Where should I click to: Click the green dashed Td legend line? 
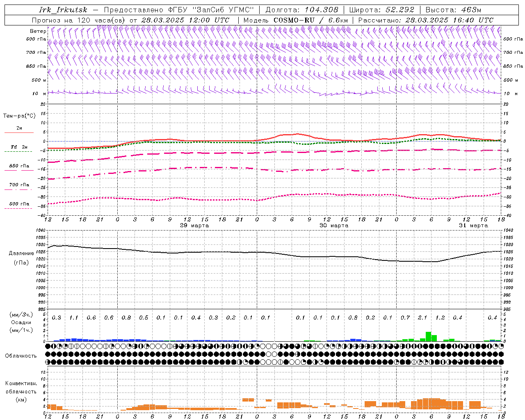[x=18, y=152]
